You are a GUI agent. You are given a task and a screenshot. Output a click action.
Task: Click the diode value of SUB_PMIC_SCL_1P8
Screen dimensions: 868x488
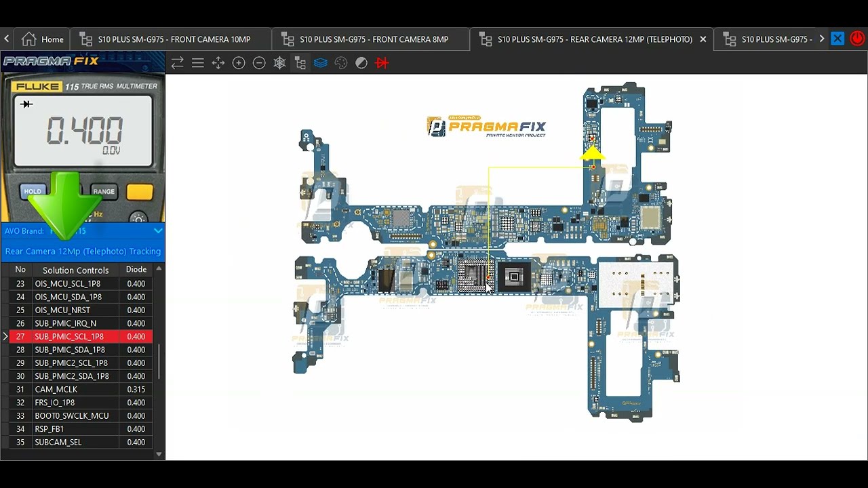[136, 337]
